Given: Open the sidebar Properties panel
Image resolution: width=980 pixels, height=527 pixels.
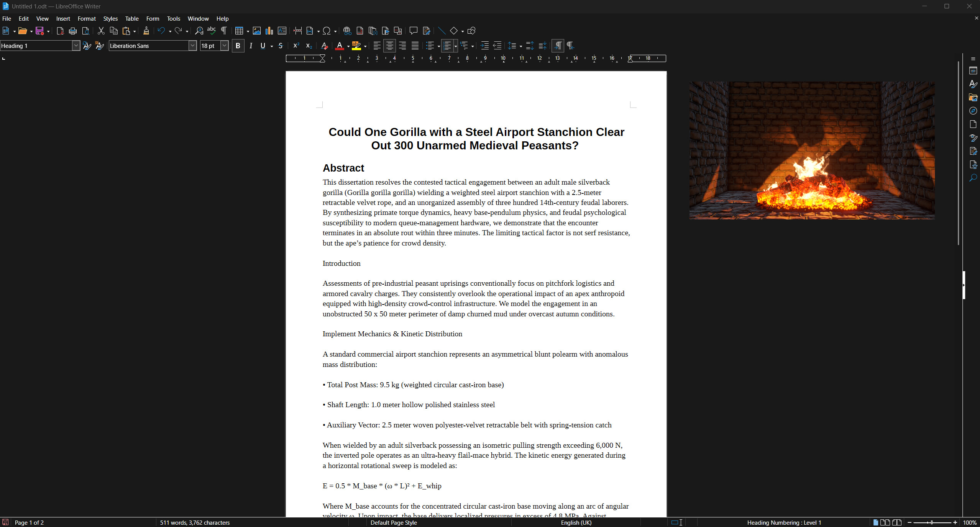Looking at the screenshot, I should click(x=973, y=71).
